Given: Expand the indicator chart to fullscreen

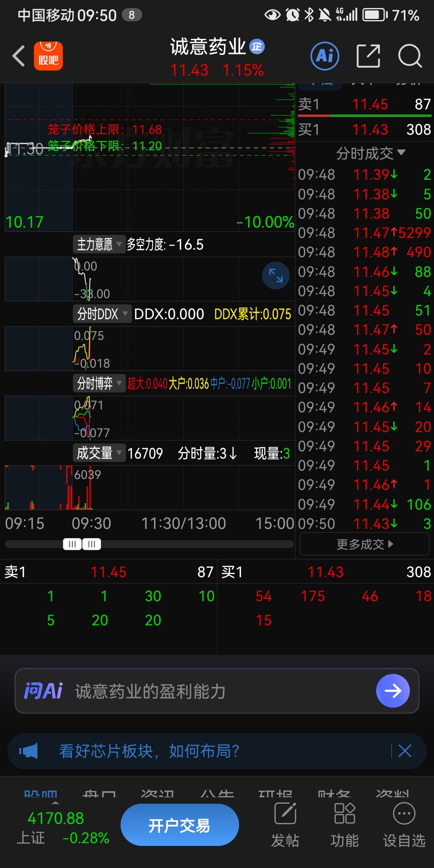Looking at the screenshot, I should [276, 275].
